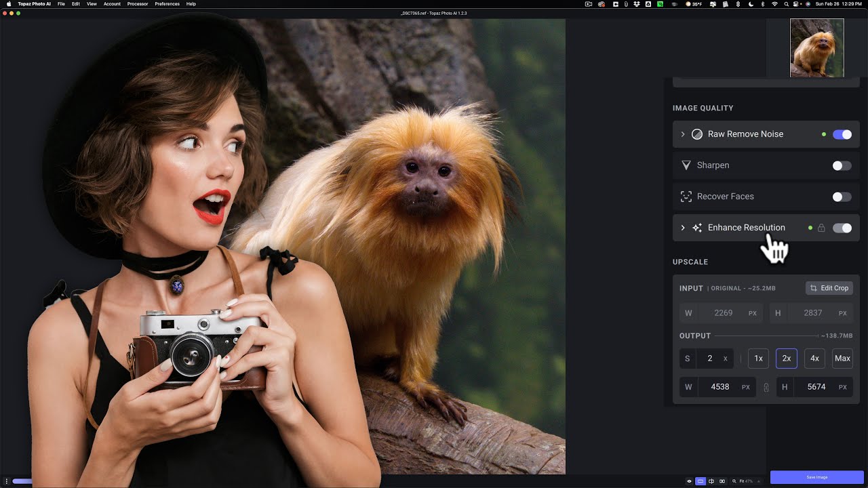
Task: Click the Edit Crop button
Action: [829, 288]
